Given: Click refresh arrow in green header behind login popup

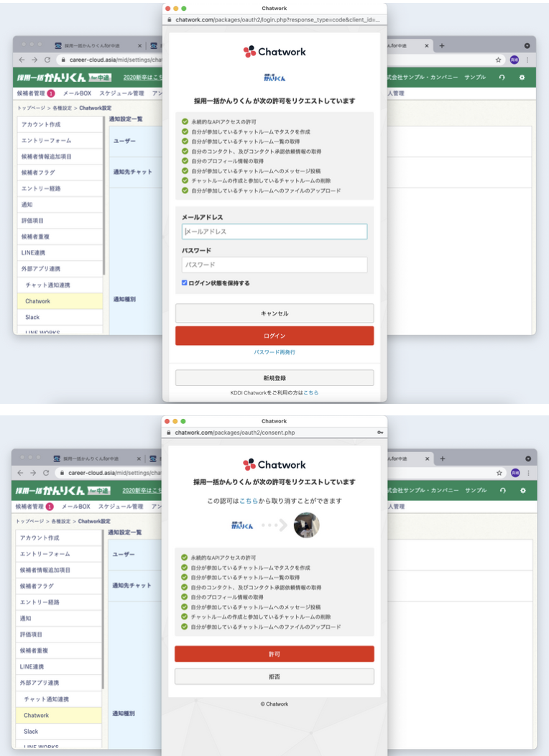Looking at the screenshot, I should point(502,77).
